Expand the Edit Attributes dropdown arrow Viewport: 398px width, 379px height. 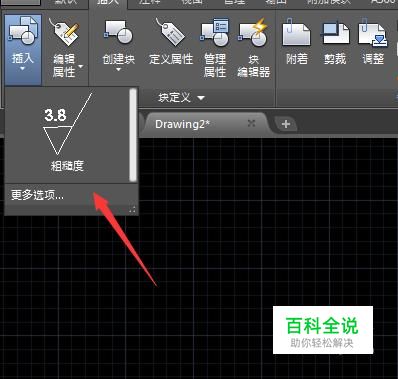tap(81, 66)
